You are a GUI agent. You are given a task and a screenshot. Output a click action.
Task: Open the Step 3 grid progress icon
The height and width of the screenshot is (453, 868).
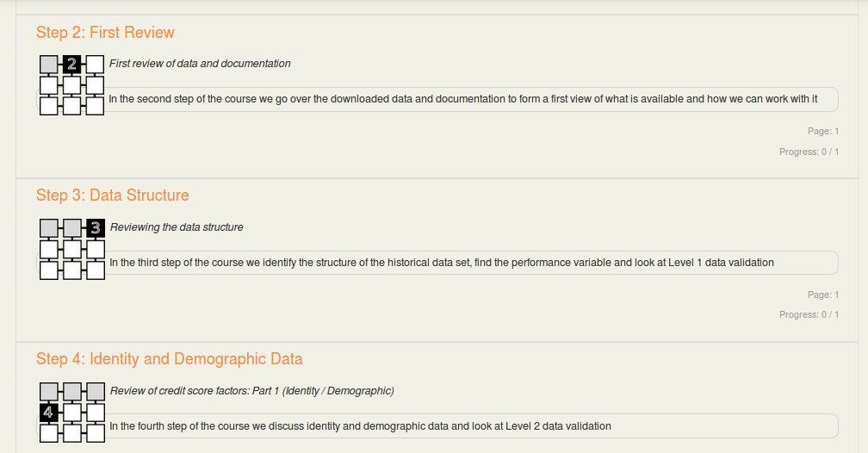[72, 249]
